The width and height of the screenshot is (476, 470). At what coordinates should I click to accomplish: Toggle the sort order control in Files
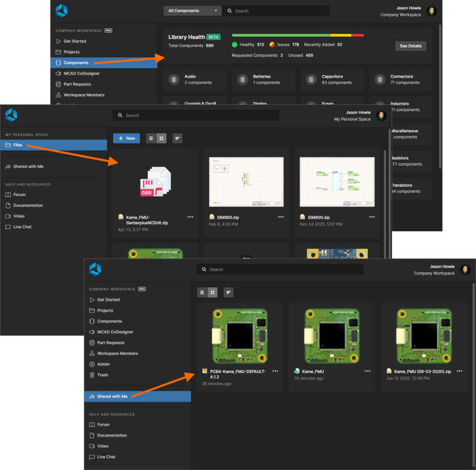pyautogui.click(x=177, y=138)
